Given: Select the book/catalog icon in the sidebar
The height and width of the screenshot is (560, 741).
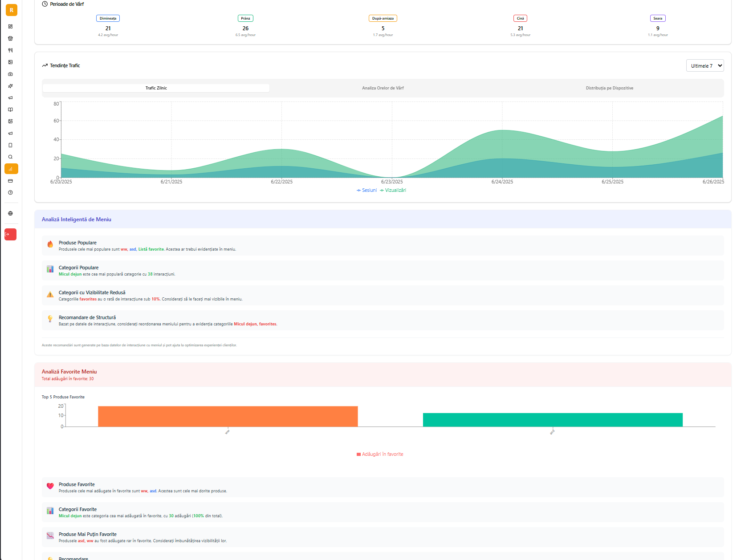Looking at the screenshot, I should (10, 110).
